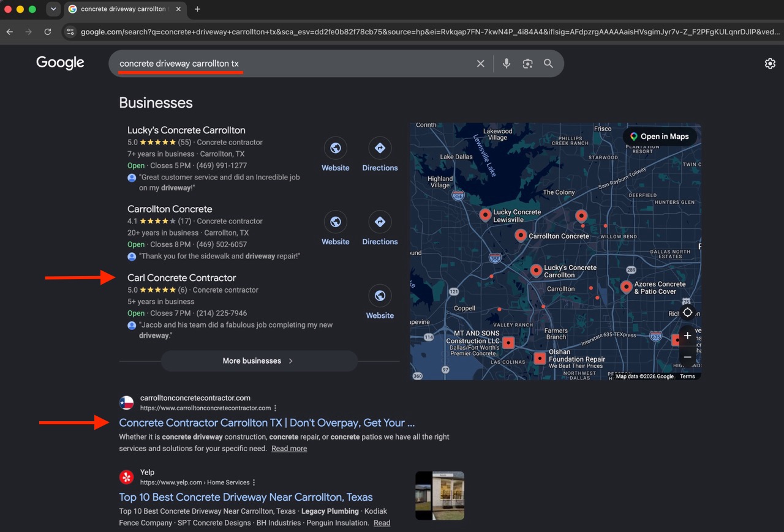Image resolution: width=784 pixels, height=532 pixels.
Task: Select Lucky Concrete Lewisville map pin
Action: [485, 215]
